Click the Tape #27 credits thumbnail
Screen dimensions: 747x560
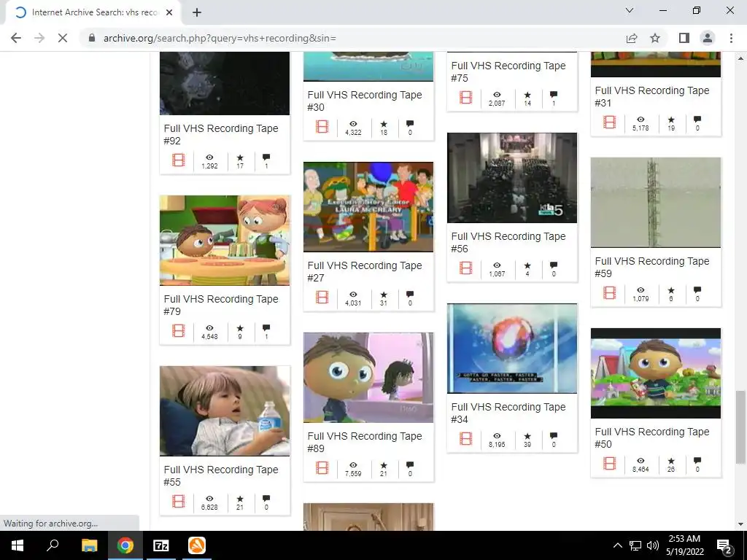(368, 206)
